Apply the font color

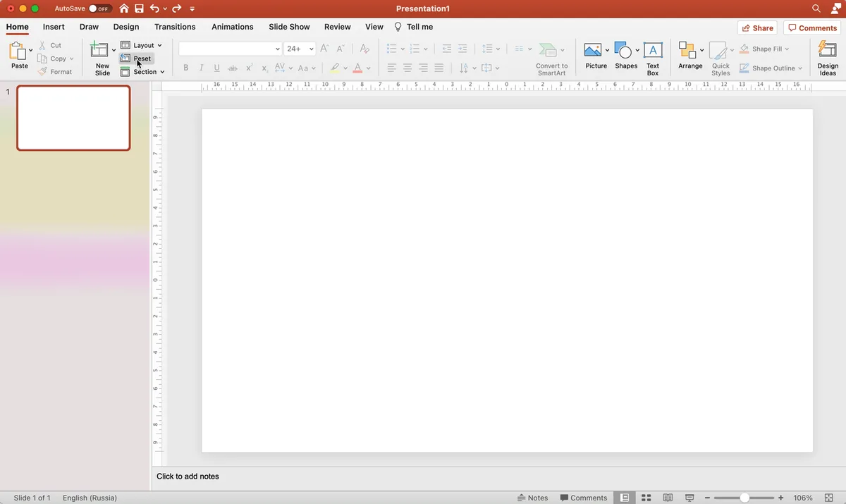(357, 68)
